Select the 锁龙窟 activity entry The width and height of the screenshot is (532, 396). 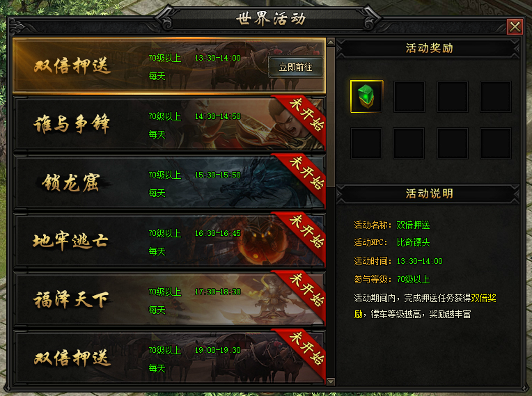(x=169, y=182)
